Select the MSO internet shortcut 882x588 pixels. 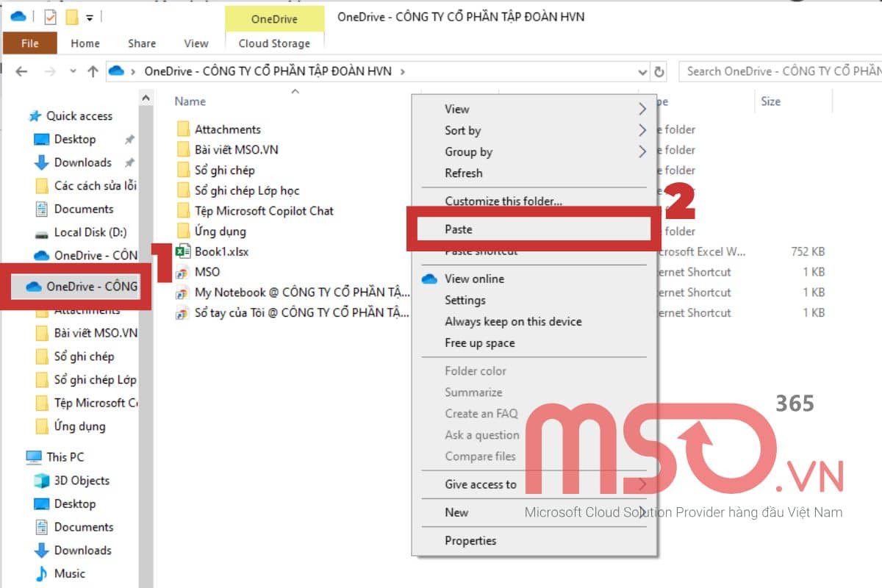(207, 272)
